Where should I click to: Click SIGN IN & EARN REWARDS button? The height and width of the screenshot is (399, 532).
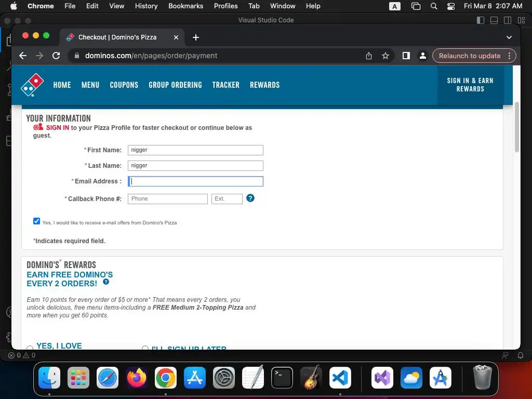[470, 85]
